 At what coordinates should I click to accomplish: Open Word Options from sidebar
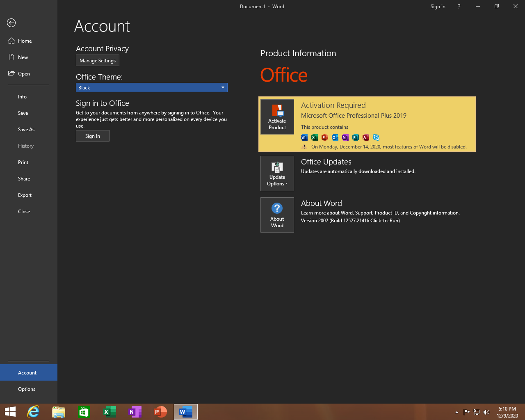(x=29, y=389)
